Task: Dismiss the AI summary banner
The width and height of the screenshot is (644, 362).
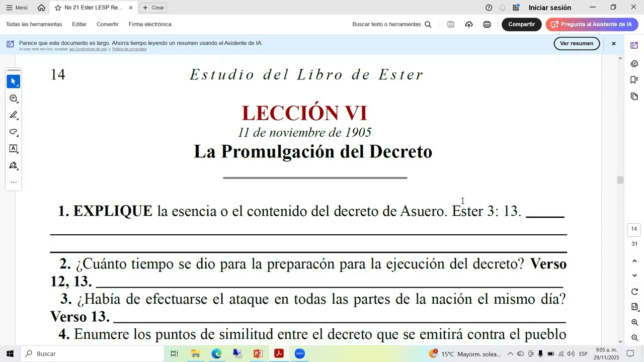Action: (614, 44)
